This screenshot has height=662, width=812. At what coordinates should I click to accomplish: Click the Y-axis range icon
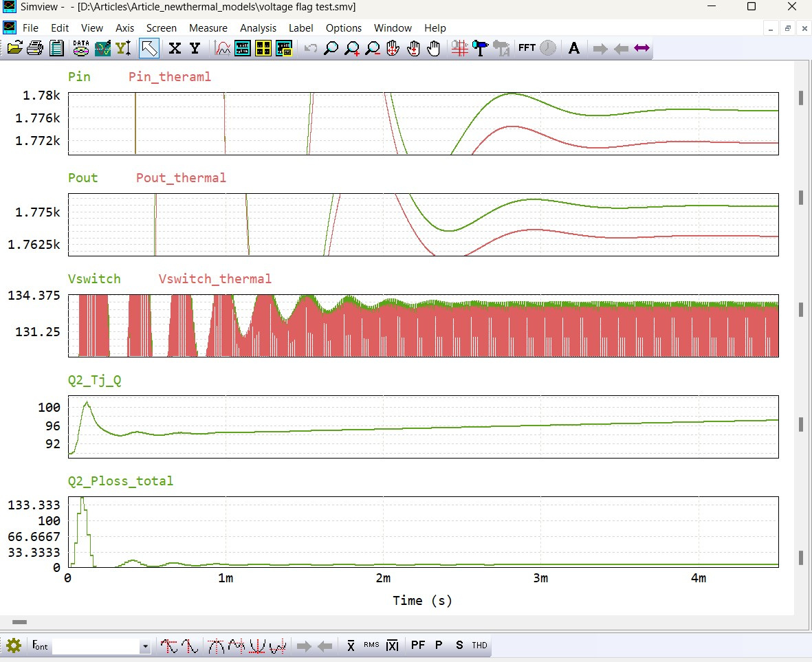pos(123,48)
